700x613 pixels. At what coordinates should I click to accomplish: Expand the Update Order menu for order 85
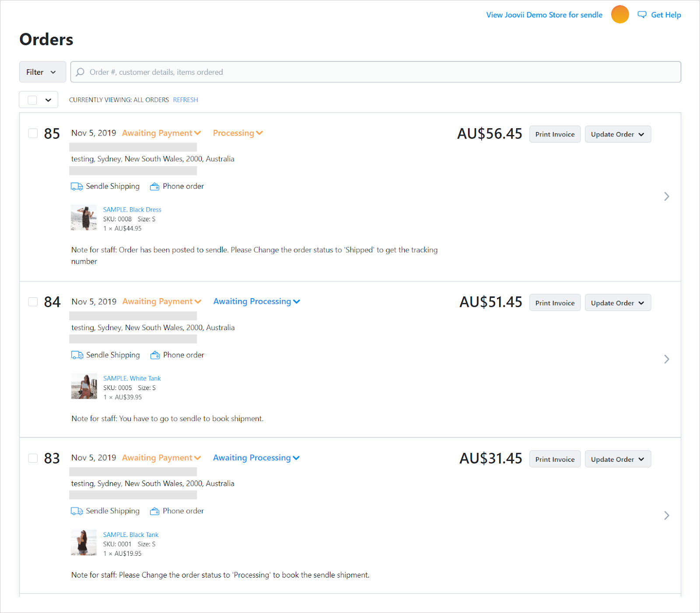tap(617, 134)
